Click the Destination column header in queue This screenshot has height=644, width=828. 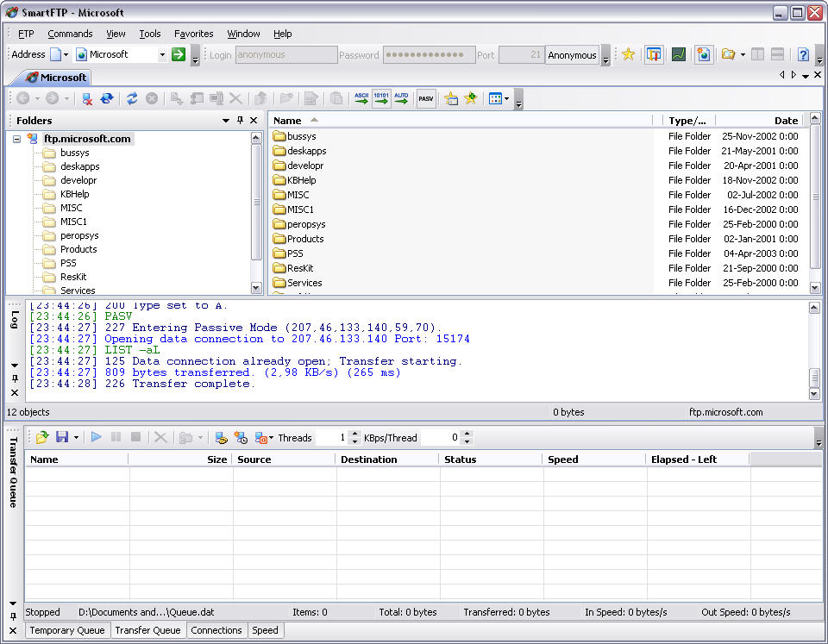coord(387,460)
